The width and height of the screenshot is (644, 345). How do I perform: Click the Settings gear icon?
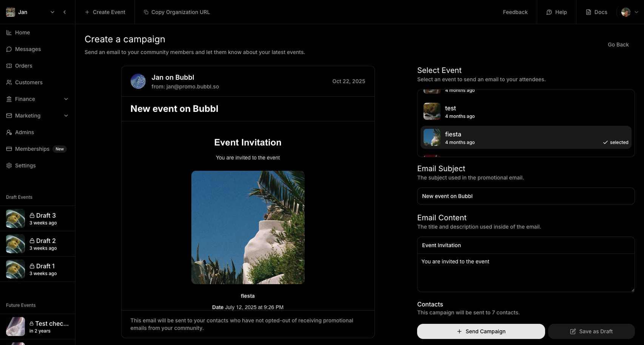pos(9,166)
